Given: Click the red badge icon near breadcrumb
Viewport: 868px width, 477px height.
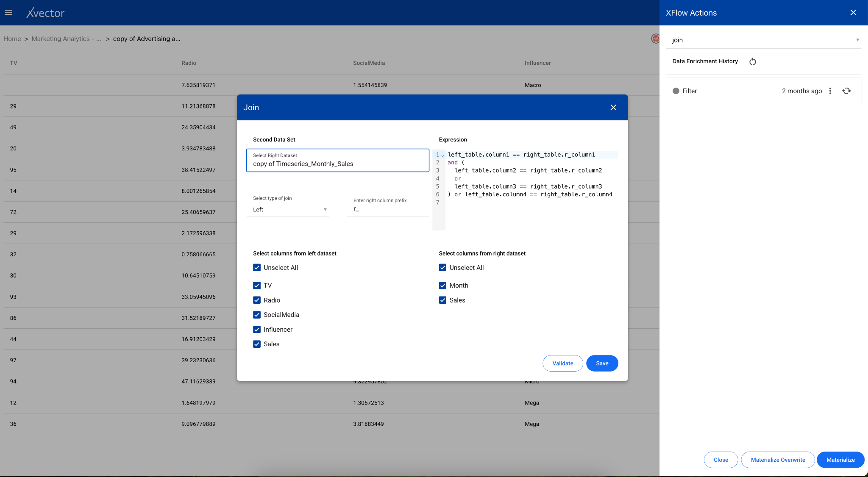Looking at the screenshot, I should [x=655, y=39].
